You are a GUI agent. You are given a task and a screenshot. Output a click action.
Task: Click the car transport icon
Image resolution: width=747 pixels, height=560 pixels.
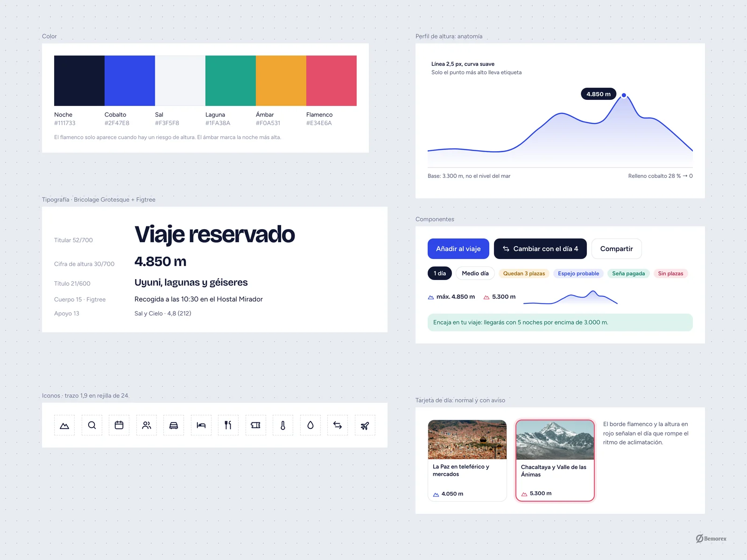[x=174, y=425]
